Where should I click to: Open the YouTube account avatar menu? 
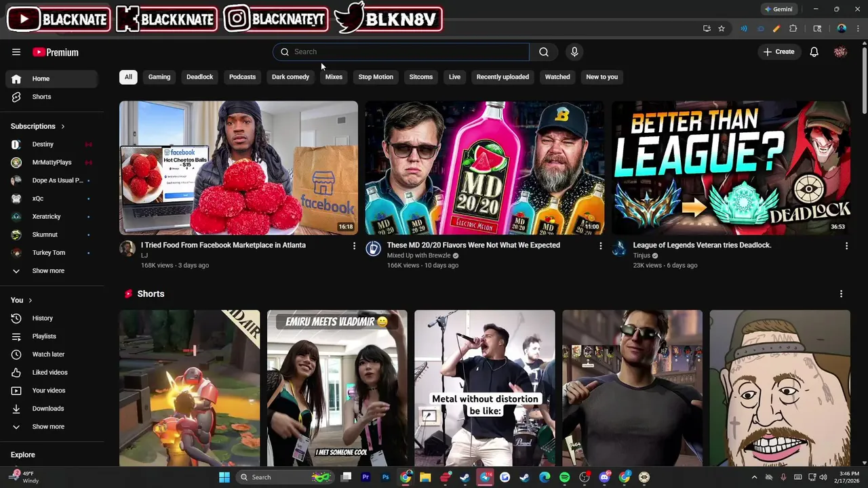tap(841, 52)
